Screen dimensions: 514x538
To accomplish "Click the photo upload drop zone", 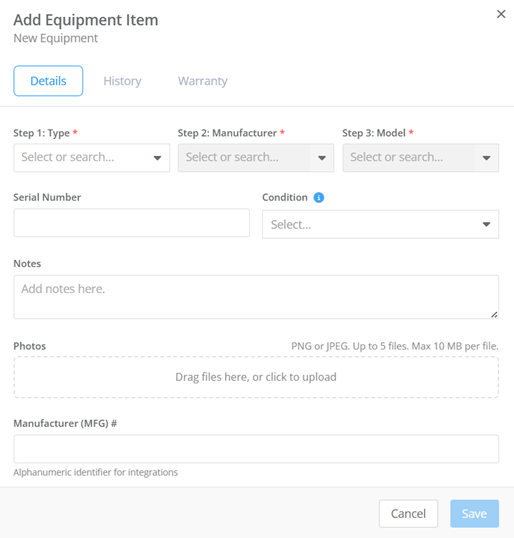I will [x=256, y=377].
